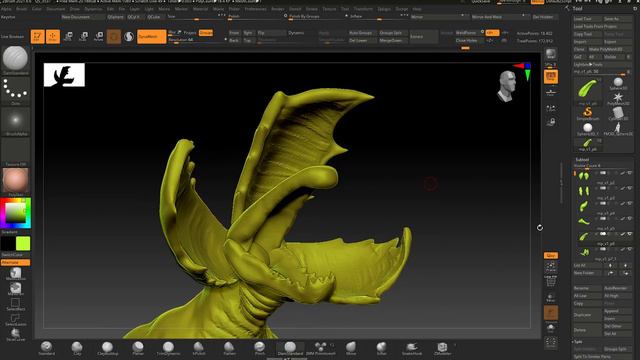Toggle the DynaMesh Groups option
Viewport: 640px width, 360px height.
pos(206,33)
